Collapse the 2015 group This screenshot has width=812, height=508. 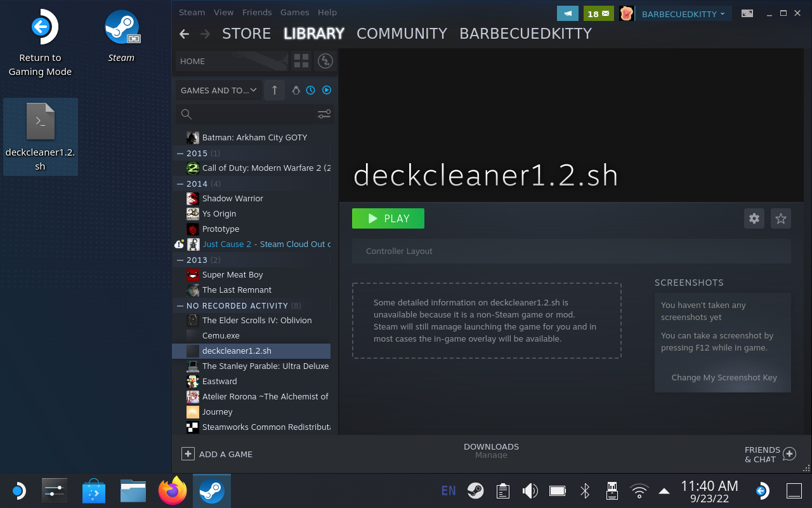tap(180, 153)
